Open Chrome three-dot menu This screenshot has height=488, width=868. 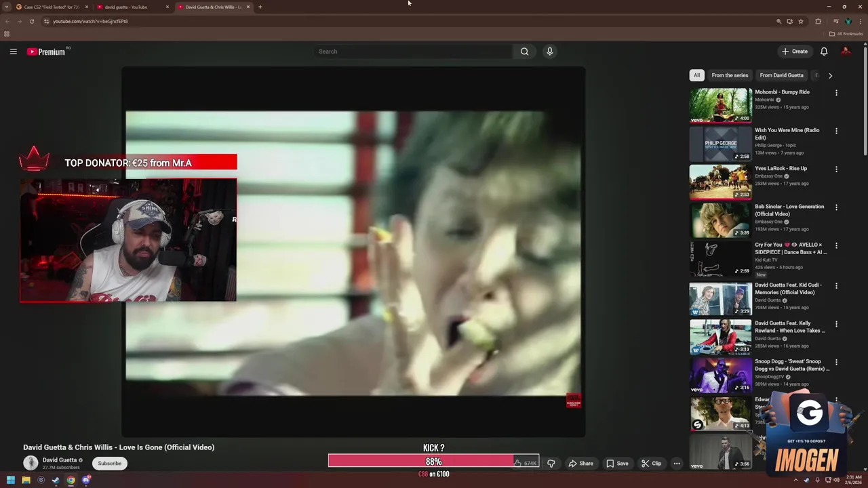[860, 21]
